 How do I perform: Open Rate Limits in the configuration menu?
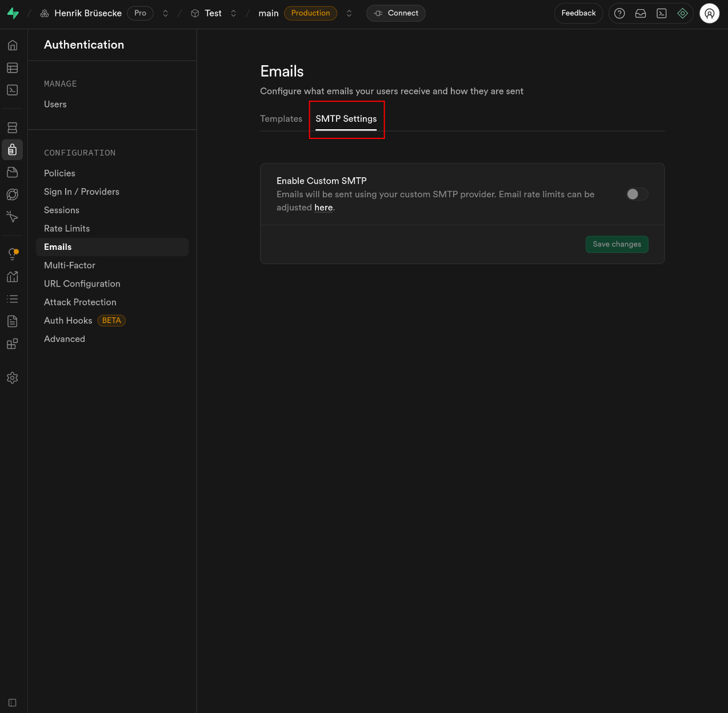(67, 229)
